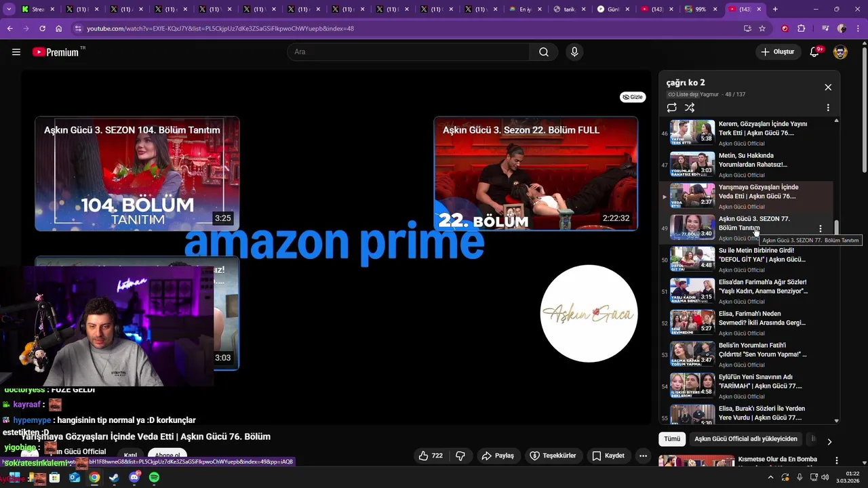Screen dimensions: 868x488
Task: Open the notifications bell
Action: pyautogui.click(x=815, y=52)
